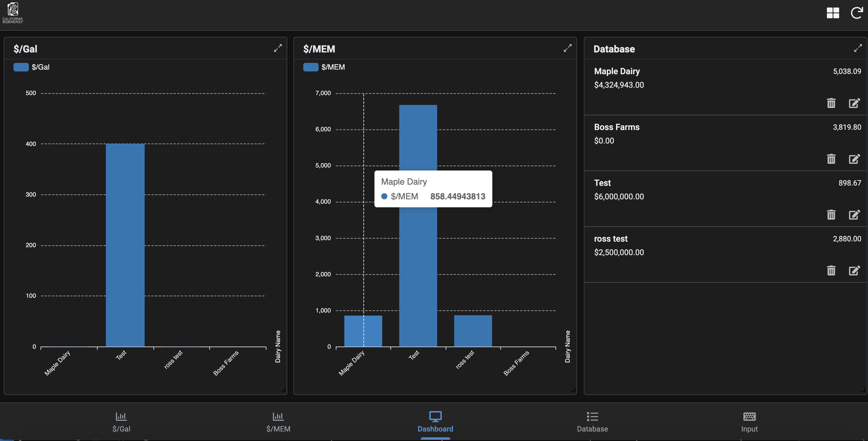Delete the Boss Farms entry
The width and height of the screenshot is (868, 441).
(831, 159)
